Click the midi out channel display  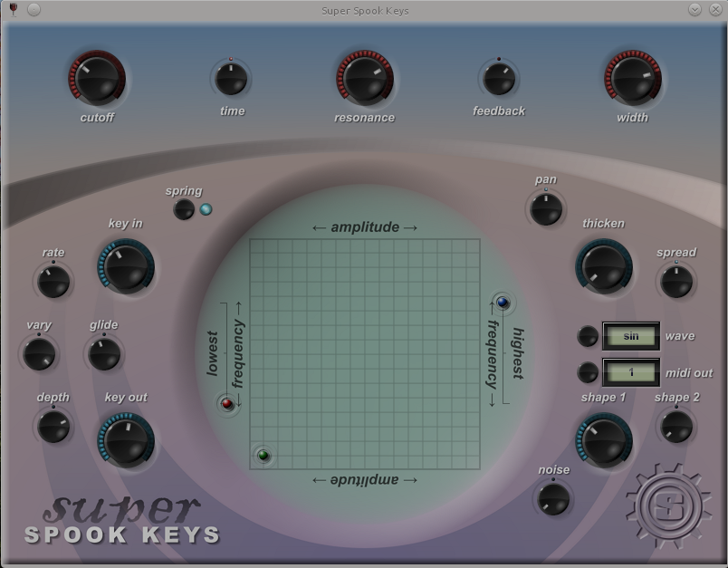[630, 371]
